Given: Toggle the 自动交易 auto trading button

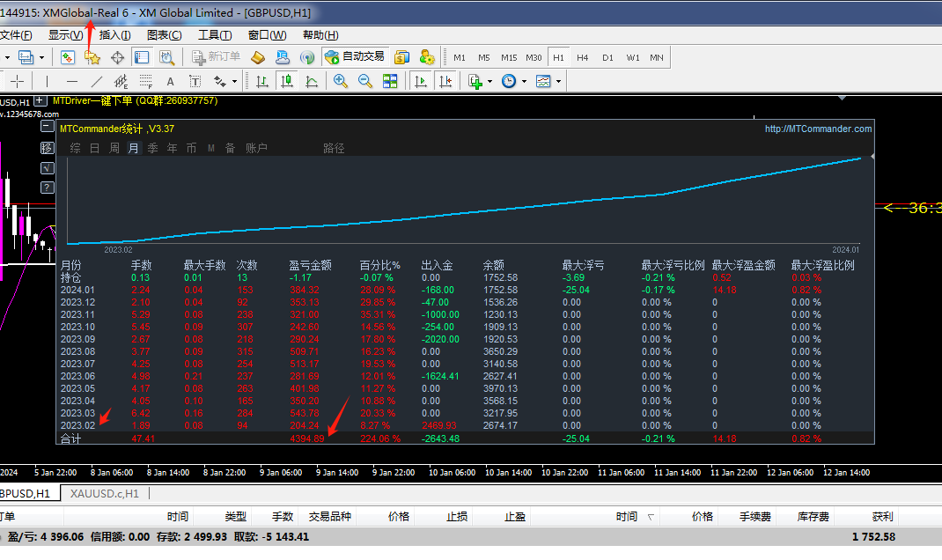Looking at the screenshot, I should coord(355,56).
